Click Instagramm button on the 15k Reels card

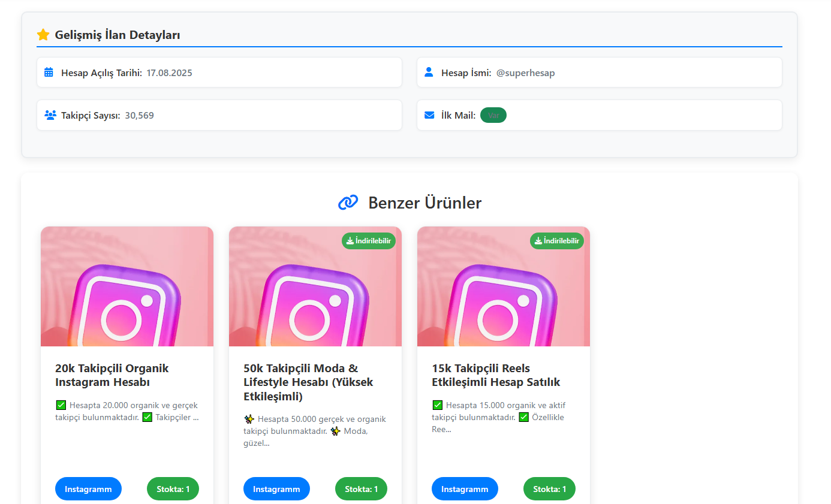click(x=465, y=489)
